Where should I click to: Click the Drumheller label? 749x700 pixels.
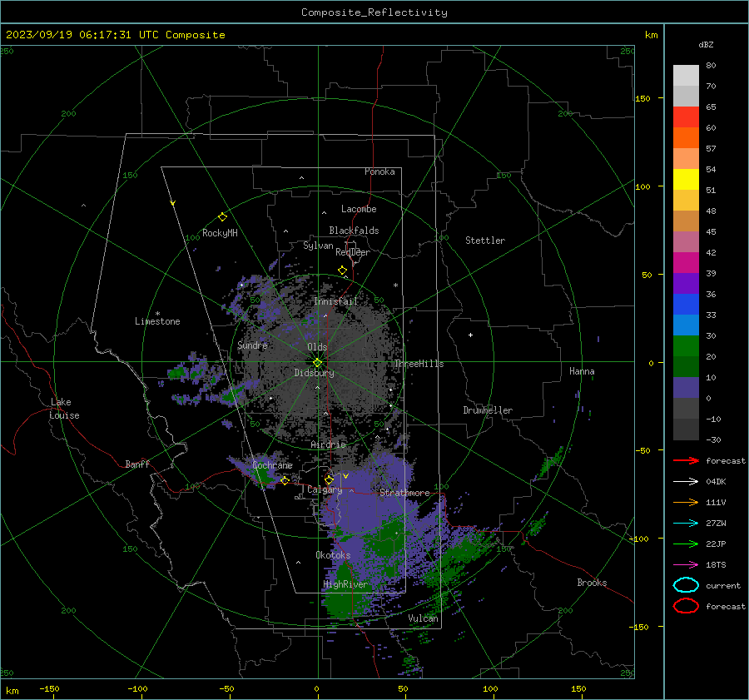(x=488, y=410)
